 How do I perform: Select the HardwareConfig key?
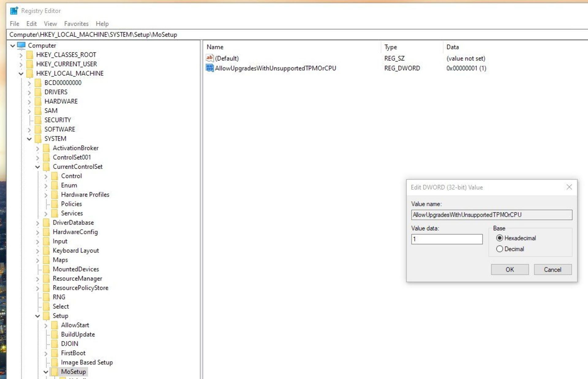click(x=75, y=232)
